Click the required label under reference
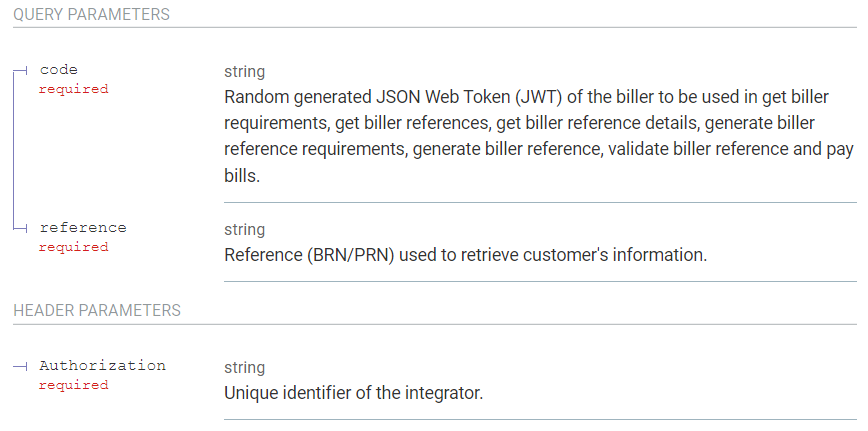The image size is (868, 431). click(74, 247)
